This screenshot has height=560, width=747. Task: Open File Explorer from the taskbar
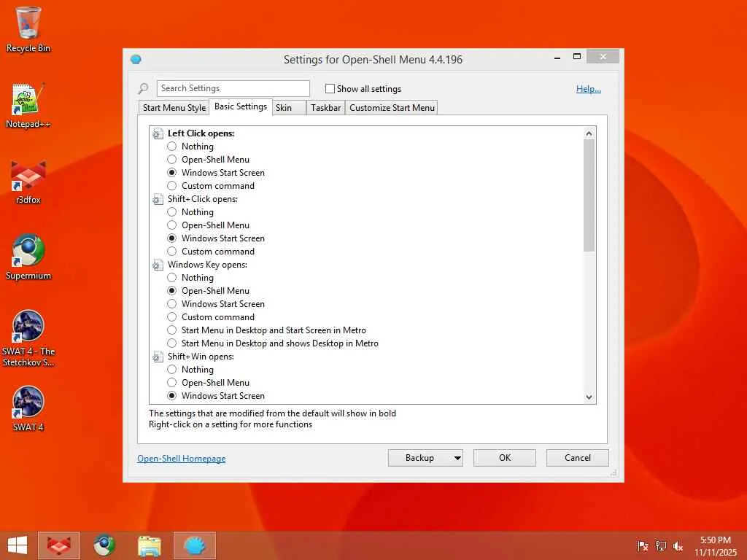coord(150,545)
